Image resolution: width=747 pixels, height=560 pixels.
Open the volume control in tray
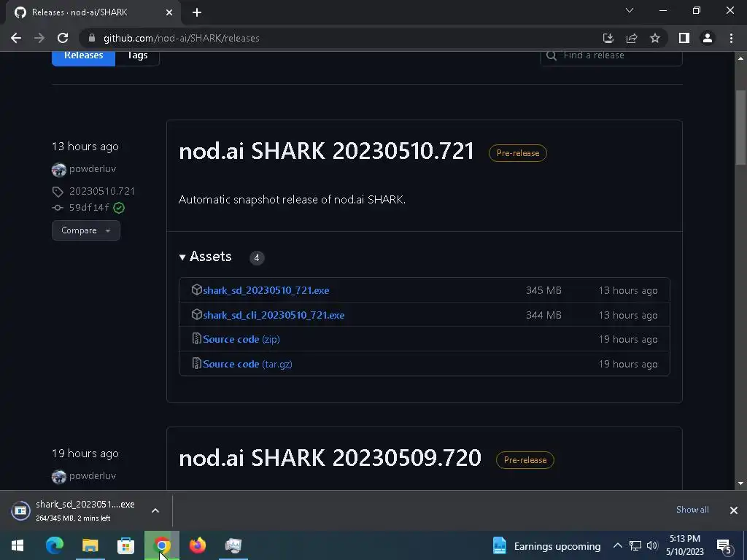tap(652, 545)
